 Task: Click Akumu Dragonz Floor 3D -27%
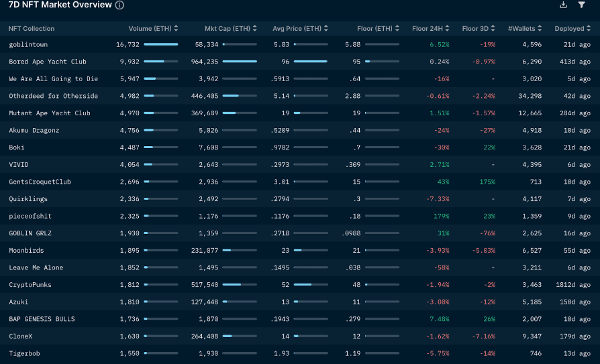click(x=487, y=130)
